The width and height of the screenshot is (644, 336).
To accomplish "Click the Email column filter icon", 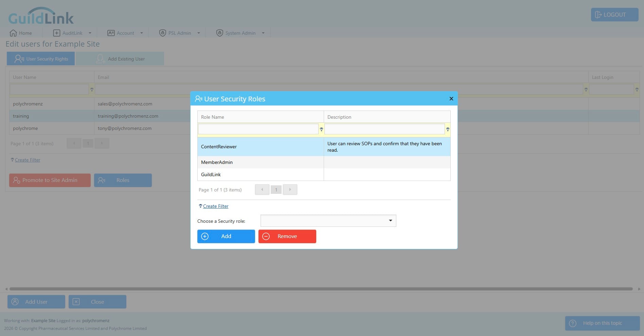I will pos(586,89).
